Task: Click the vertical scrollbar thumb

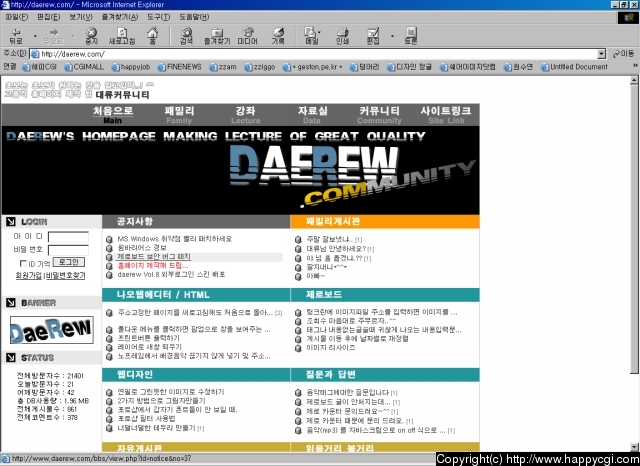Action: tap(634, 229)
